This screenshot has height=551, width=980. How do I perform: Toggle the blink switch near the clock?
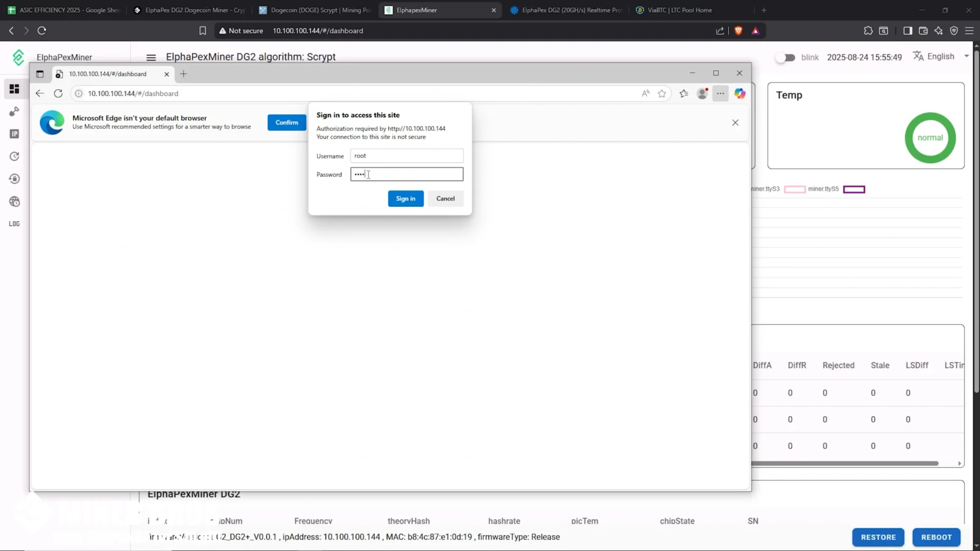(786, 57)
